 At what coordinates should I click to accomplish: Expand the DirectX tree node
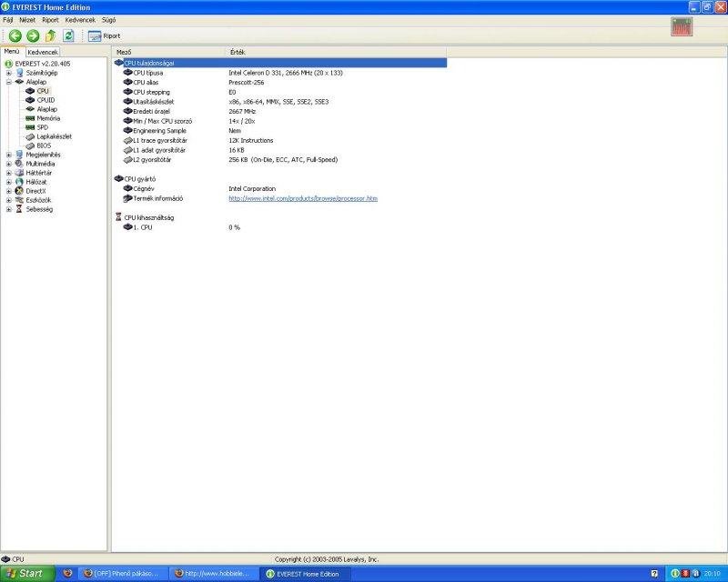(8, 191)
